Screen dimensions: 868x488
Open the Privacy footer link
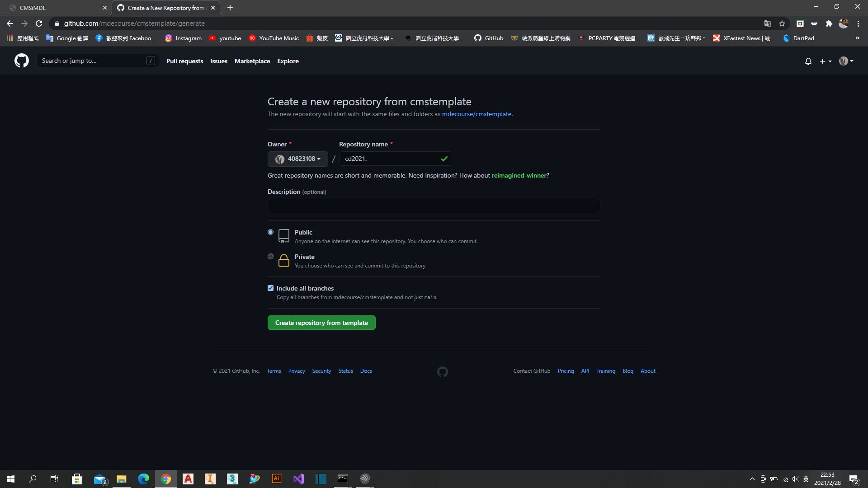[x=297, y=371]
